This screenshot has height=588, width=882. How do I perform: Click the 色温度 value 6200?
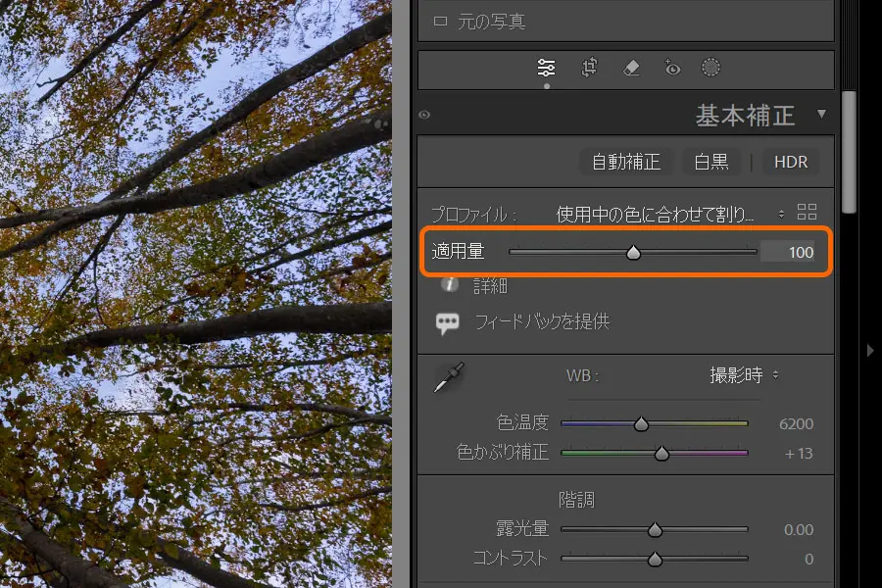pos(796,423)
